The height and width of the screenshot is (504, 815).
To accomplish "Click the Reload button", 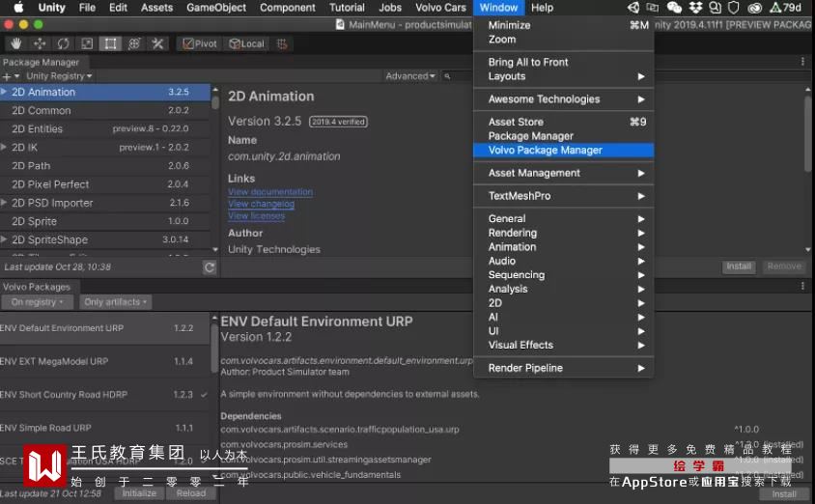I will pos(191,493).
